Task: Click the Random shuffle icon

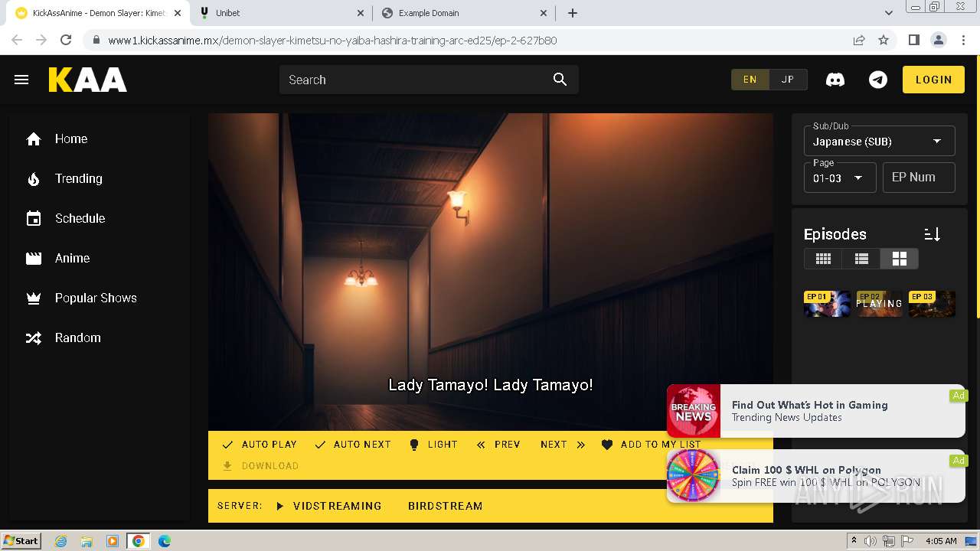Action: point(34,338)
